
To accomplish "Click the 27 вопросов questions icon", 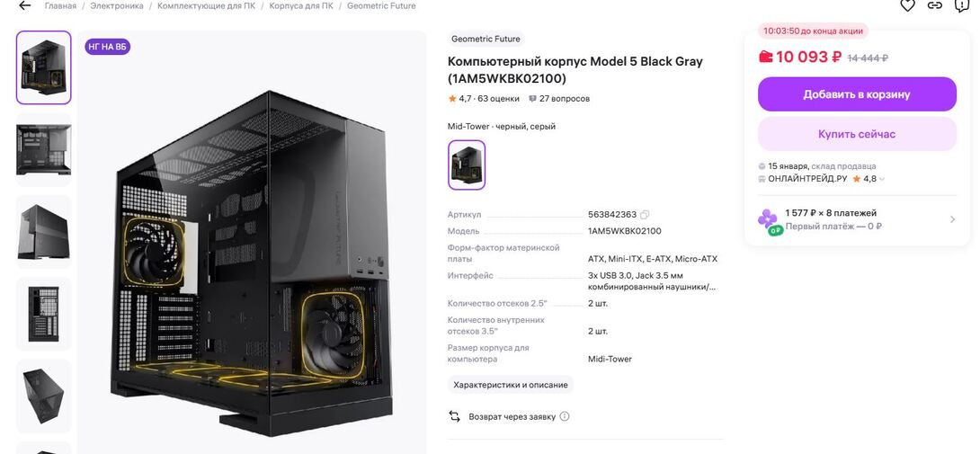I will 532,99.
